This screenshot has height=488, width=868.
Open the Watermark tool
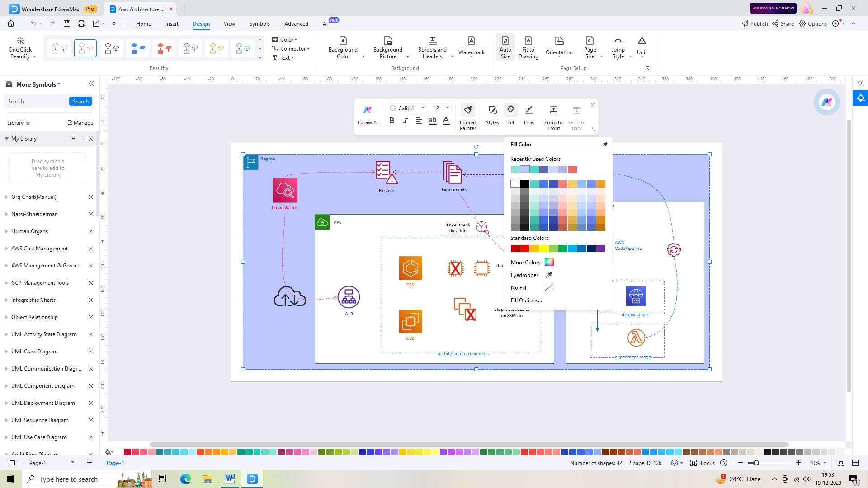(472, 46)
